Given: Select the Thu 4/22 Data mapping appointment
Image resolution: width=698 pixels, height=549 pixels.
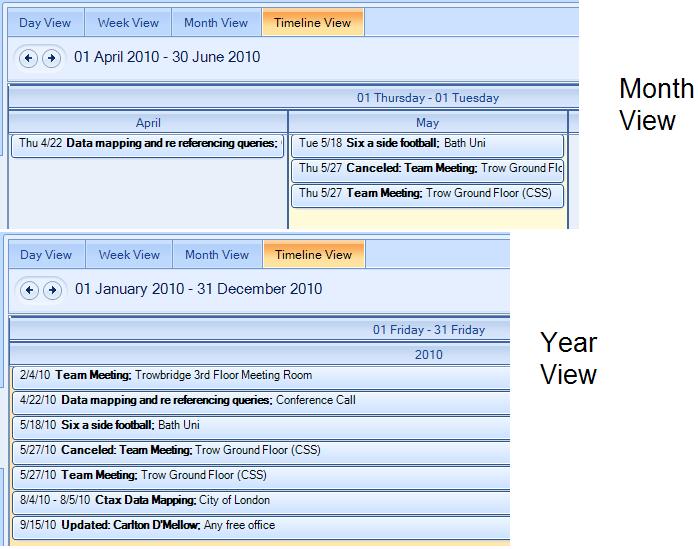Looking at the screenshot, I should [147, 146].
